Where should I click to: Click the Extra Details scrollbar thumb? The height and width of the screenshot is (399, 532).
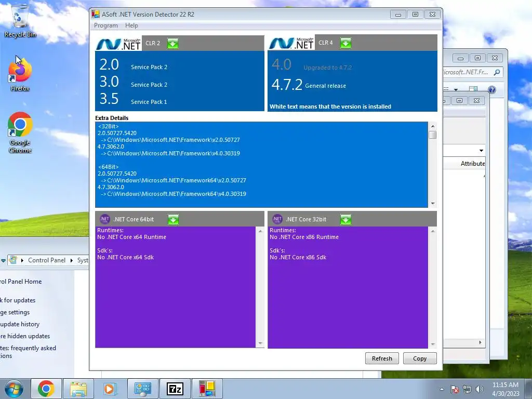coord(433,135)
